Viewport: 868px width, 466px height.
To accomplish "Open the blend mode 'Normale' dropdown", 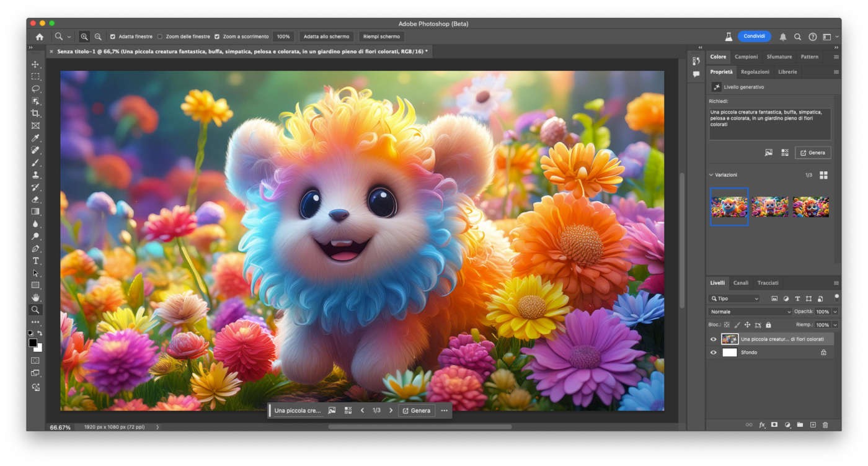I will pos(750,311).
